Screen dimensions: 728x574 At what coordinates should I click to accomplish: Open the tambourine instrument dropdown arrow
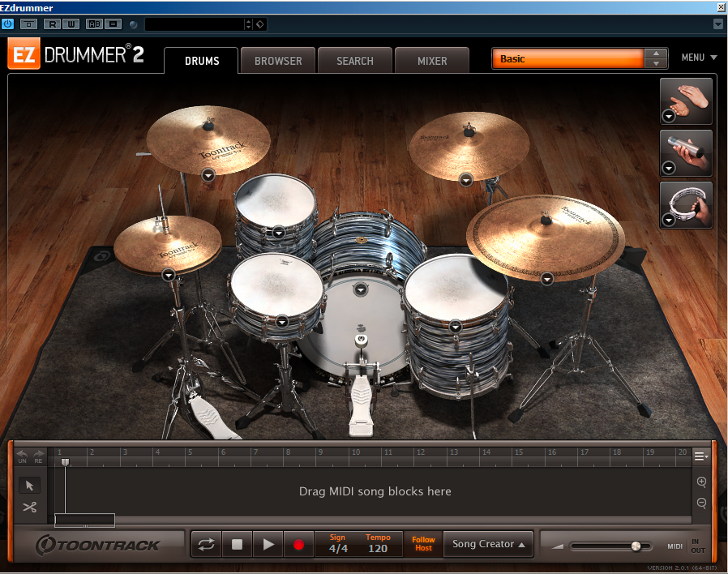[x=669, y=220]
